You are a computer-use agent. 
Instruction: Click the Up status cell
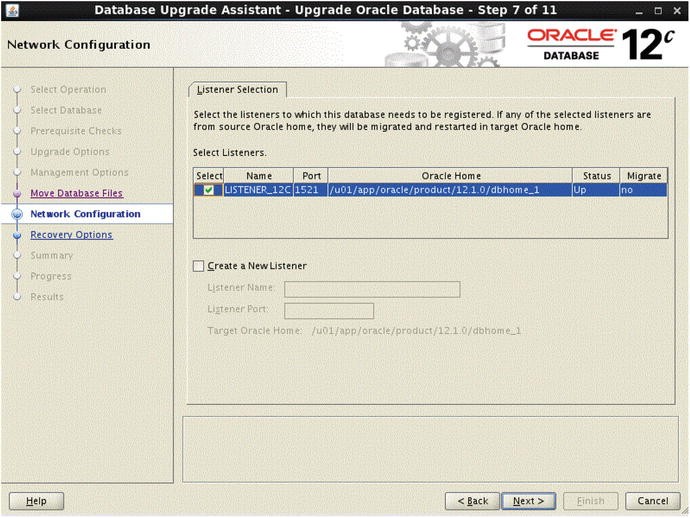[597, 190]
